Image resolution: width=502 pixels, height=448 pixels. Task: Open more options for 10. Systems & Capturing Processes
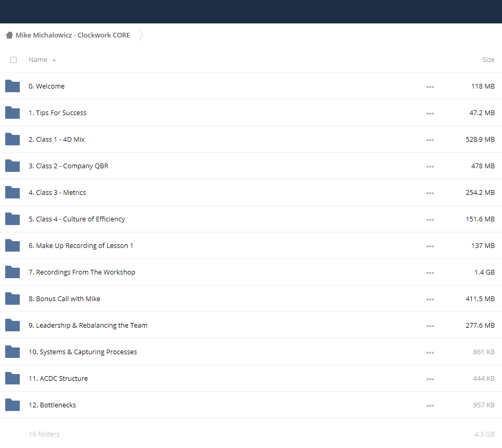pos(430,353)
